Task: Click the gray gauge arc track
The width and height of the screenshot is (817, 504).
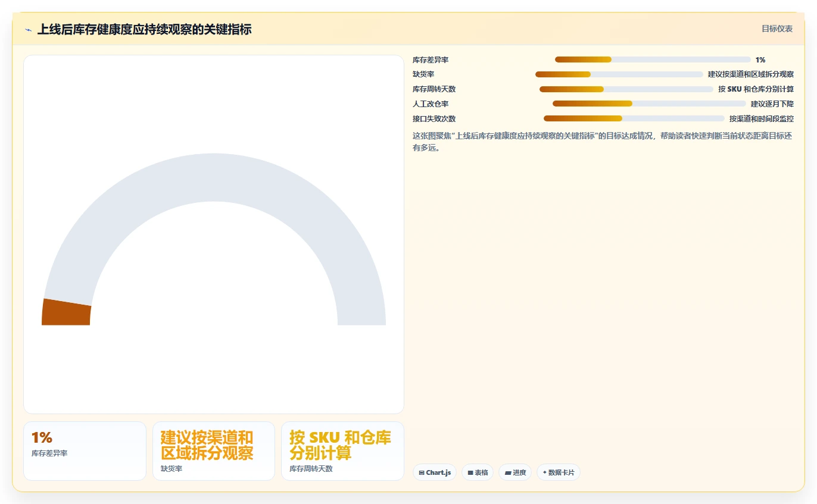Action: [x=214, y=177]
